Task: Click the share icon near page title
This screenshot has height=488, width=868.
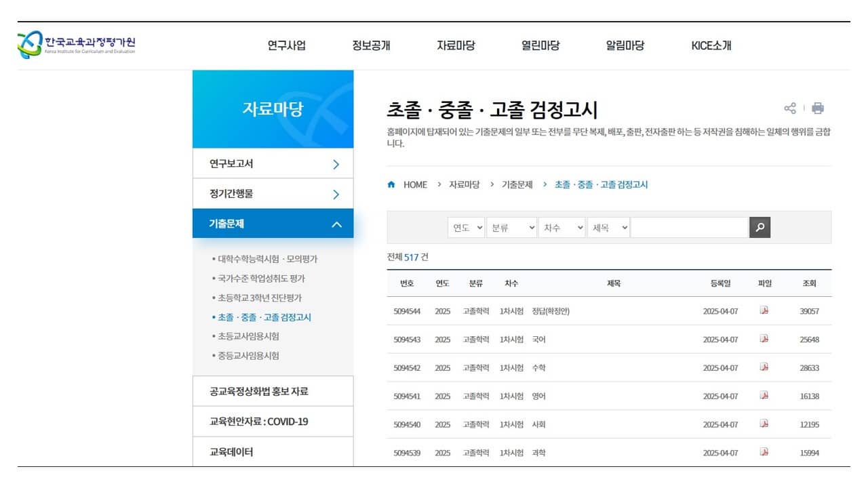Action: [791, 108]
